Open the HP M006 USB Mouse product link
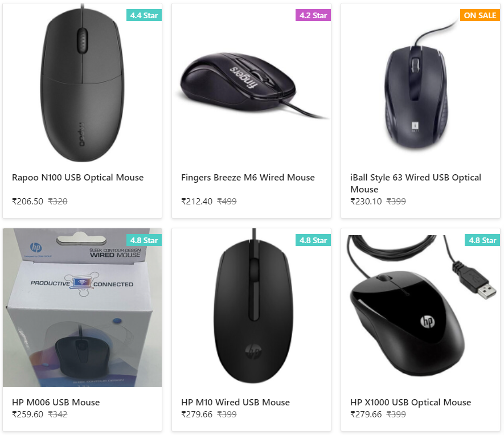 point(56,402)
